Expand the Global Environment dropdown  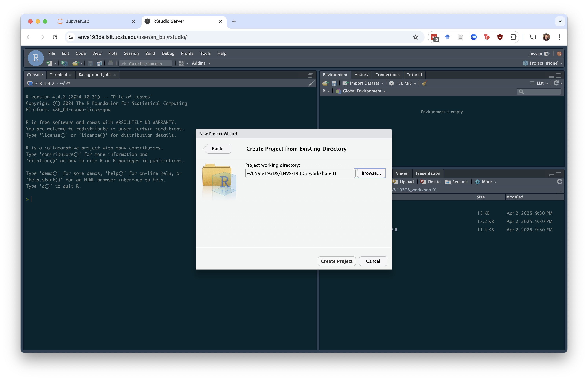pos(362,91)
